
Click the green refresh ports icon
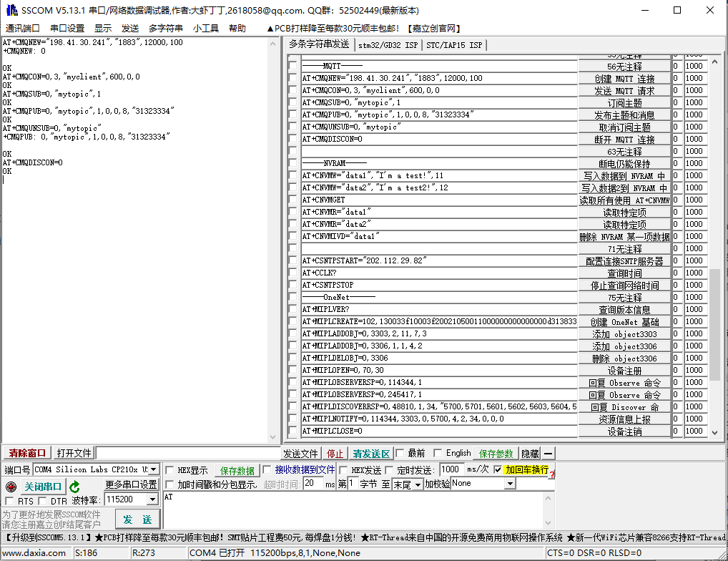(74, 487)
